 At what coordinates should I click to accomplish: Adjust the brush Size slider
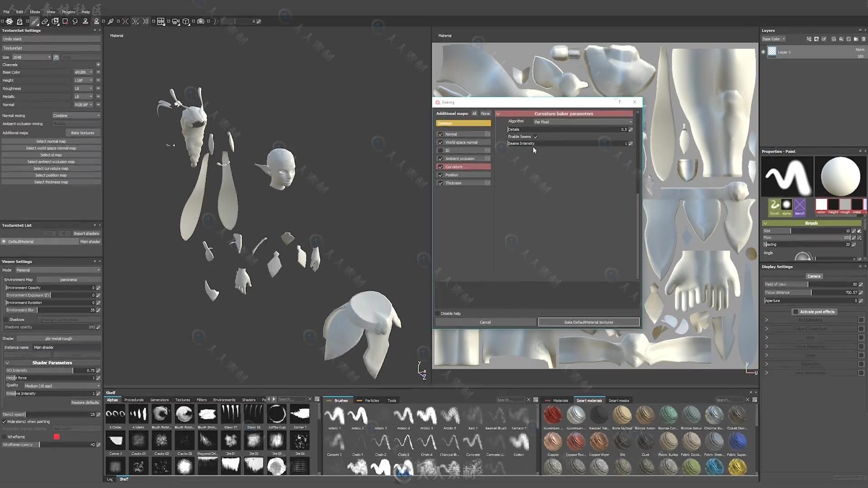(807, 231)
